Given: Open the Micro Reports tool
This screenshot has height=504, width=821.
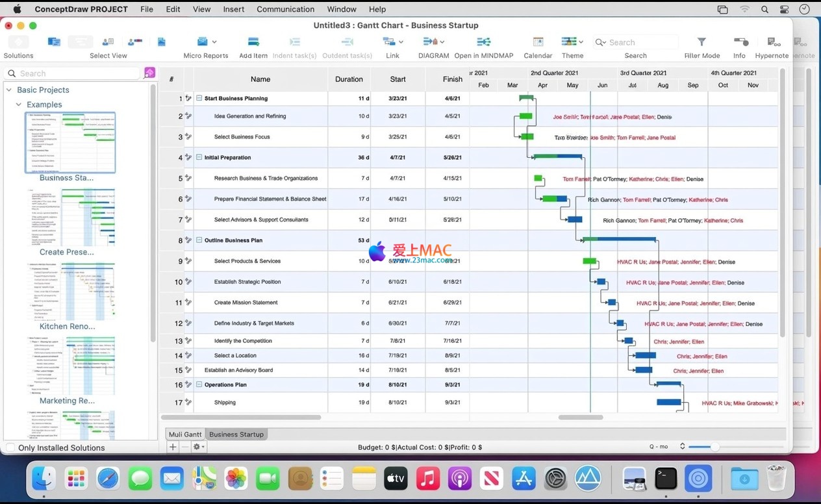Looking at the screenshot, I should [x=203, y=42].
